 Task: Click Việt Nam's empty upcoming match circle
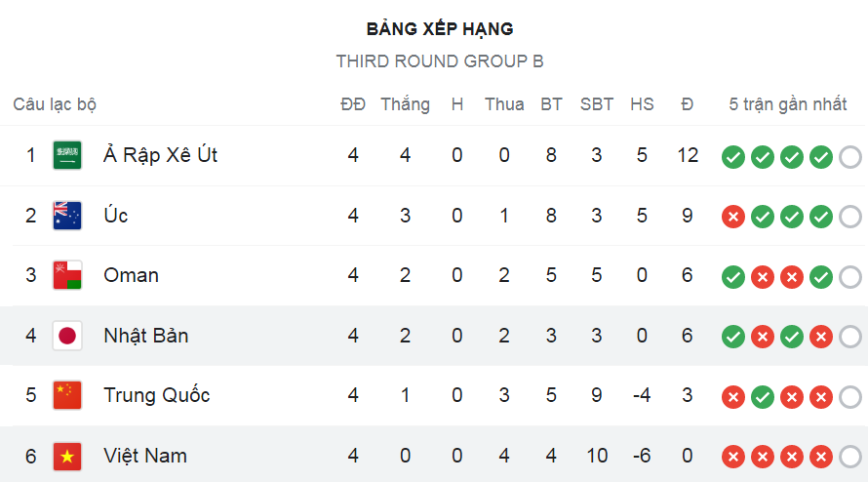pyautogui.click(x=850, y=457)
